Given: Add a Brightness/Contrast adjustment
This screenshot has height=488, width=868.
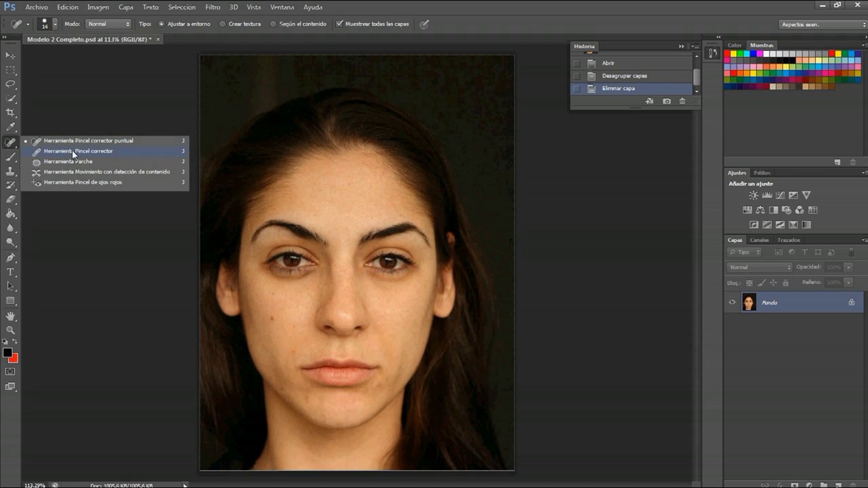Looking at the screenshot, I should [753, 196].
